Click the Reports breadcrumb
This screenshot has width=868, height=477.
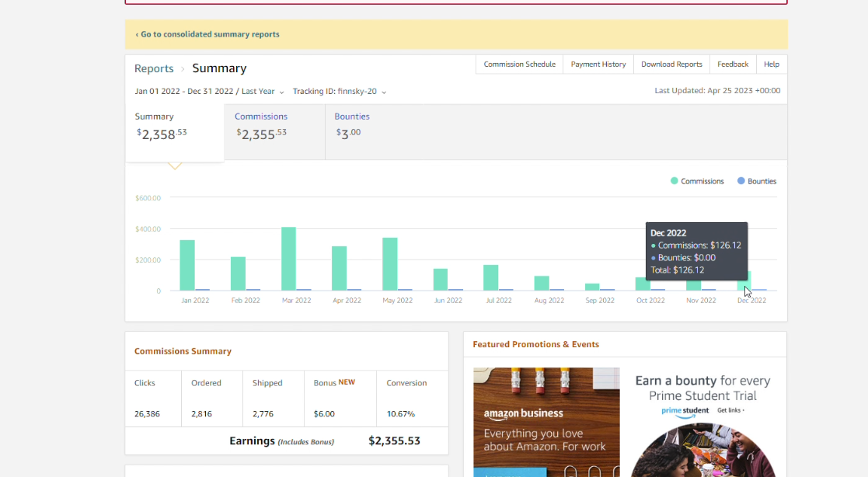pyautogui.click(x=154, y=68)
